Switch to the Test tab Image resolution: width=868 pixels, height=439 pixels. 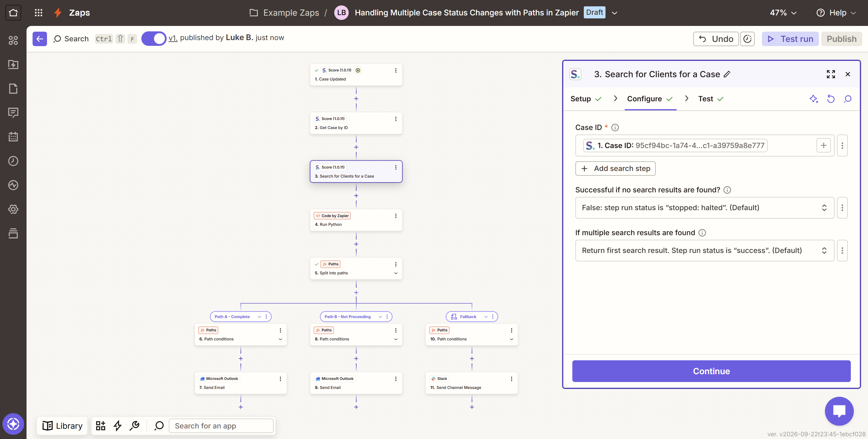[711, 99]
